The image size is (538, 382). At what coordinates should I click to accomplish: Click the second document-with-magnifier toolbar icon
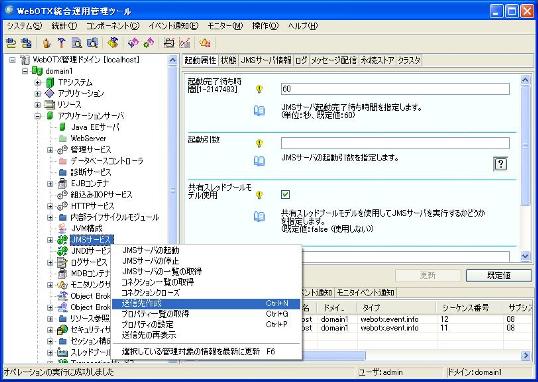click(92, 43)
